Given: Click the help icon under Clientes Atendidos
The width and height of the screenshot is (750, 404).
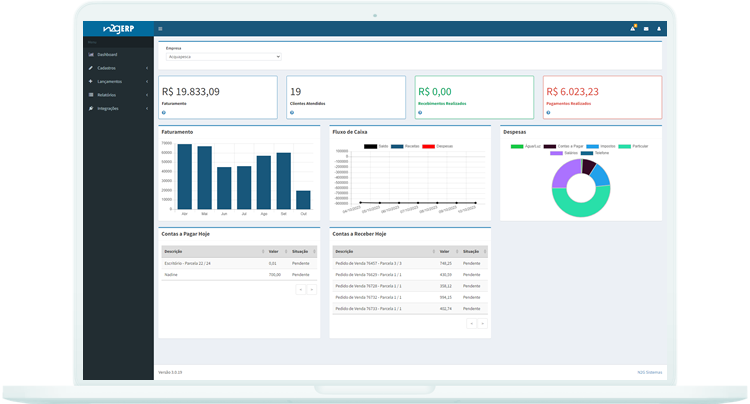Looking at the screenshot, I should coord(292,113).
